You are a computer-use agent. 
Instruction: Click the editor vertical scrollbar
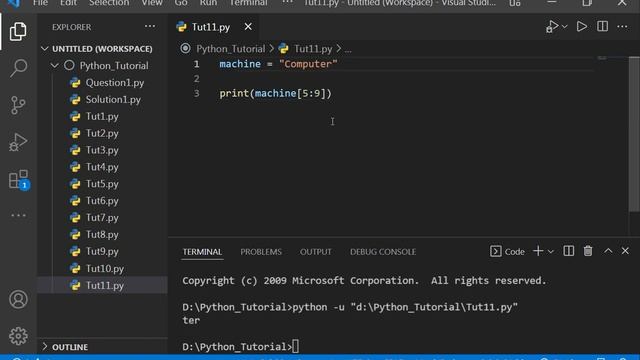pos(634,134)
